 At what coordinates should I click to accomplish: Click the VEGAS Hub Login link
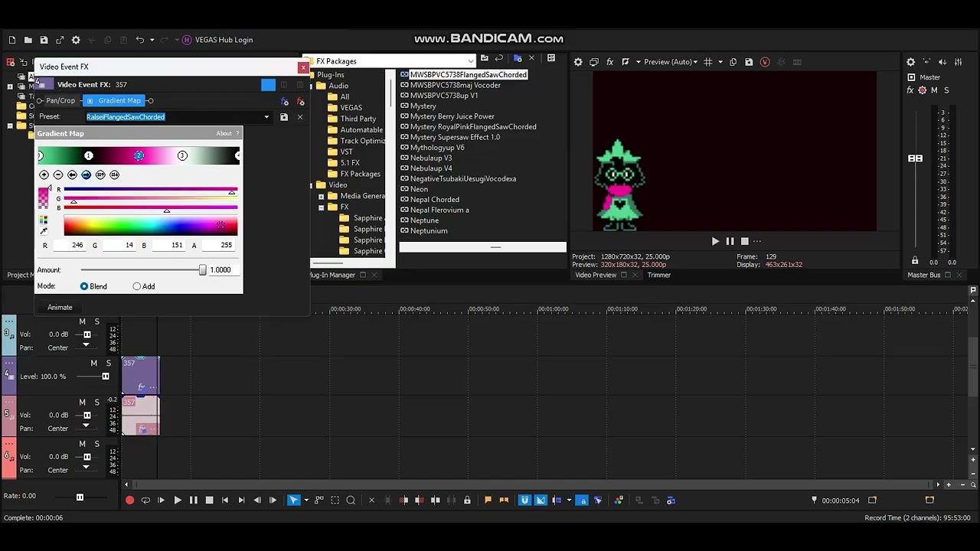(x=224, y=40)
